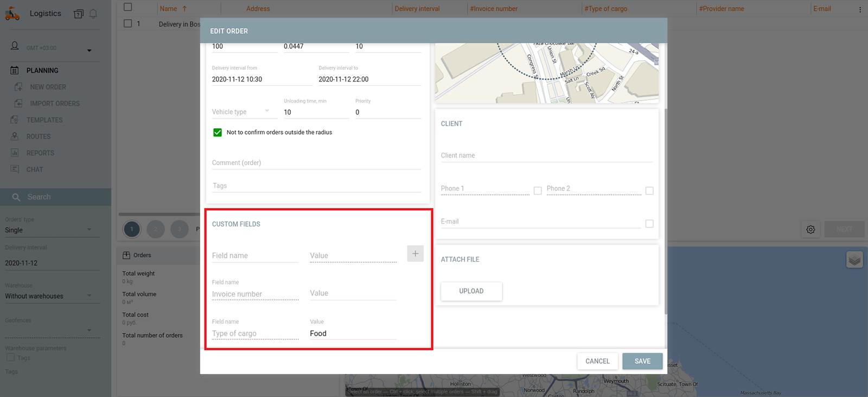Click the user account icon
868x397 pixels.
click(x=15, y=47)
